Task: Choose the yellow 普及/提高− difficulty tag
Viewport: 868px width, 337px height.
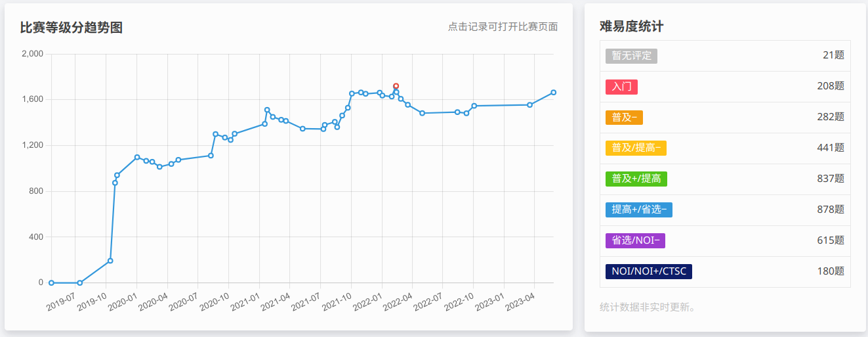Action: (636, 148)
